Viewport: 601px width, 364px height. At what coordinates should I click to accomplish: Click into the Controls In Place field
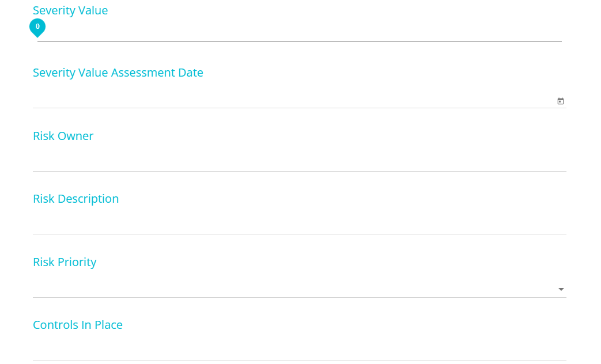pos(300,353)
